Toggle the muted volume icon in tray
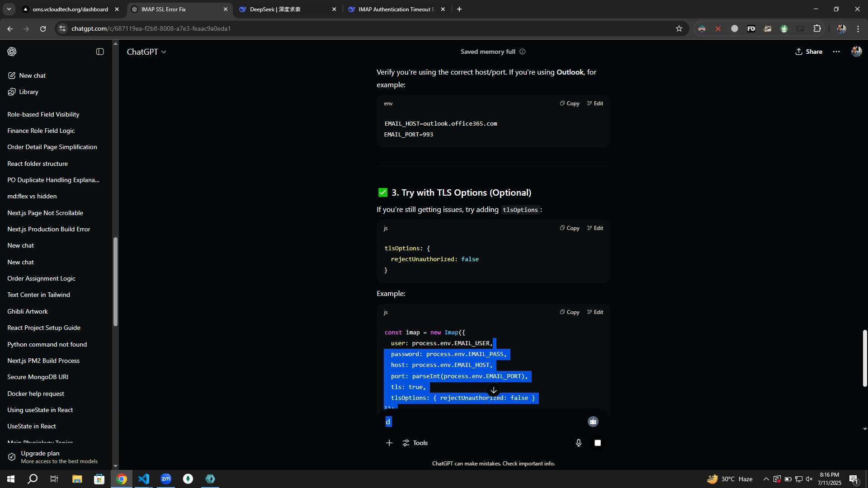Screen dimensions: 868x488 (x=809, y=479)
